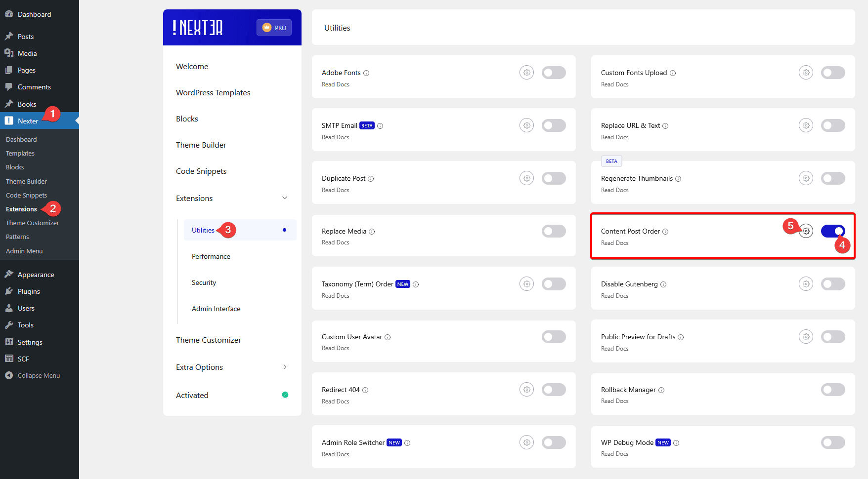Turn on the Redirect 404 feature
This screenshot has height=479, width=868.
pyautogui.click(x=554, y=390)
